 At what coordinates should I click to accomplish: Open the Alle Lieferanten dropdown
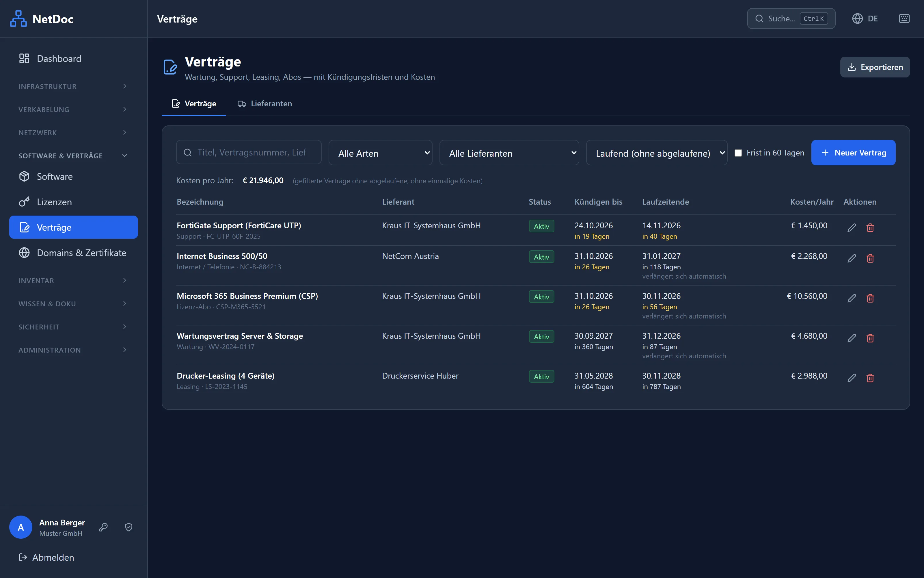click(509, 153)
